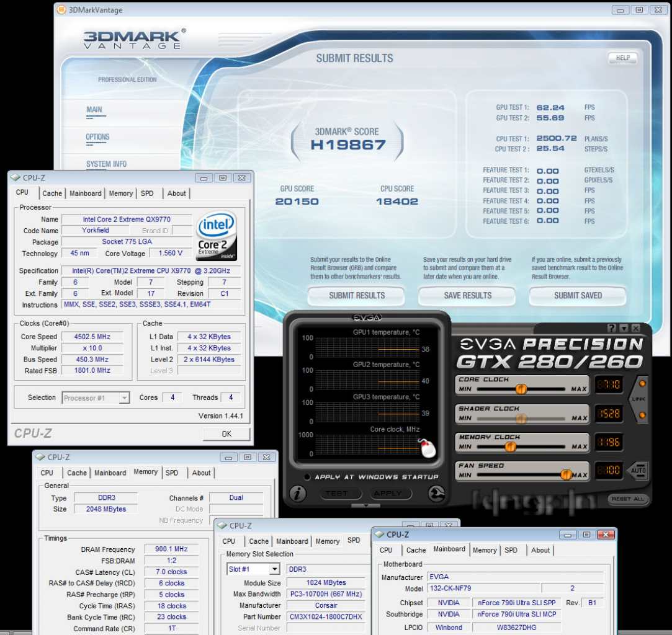Click CPU-Z Memory window title icon
This screenshot has width=672, height=635.
pos(40,457)
